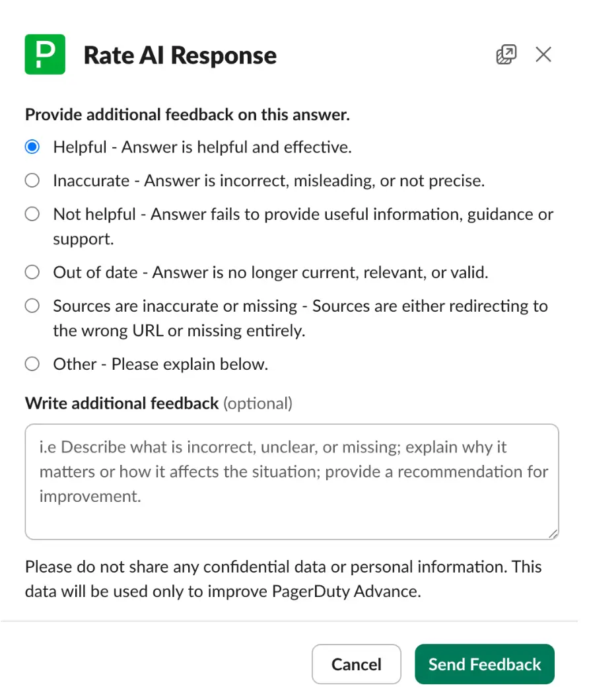589x700 pixels.
Task: Click the green PagerDuty logo icon
Action: coord(45,55)
